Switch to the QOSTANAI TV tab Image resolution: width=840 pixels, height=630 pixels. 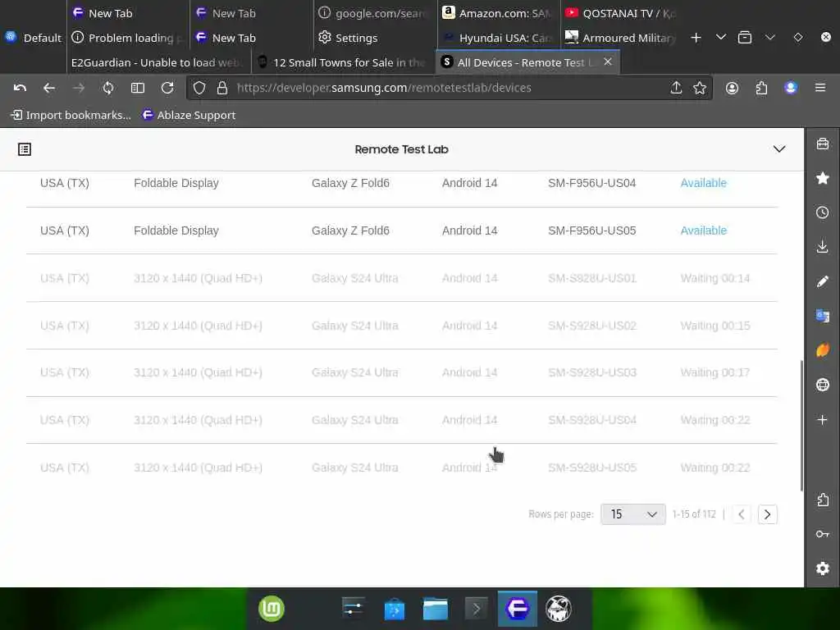622,13
